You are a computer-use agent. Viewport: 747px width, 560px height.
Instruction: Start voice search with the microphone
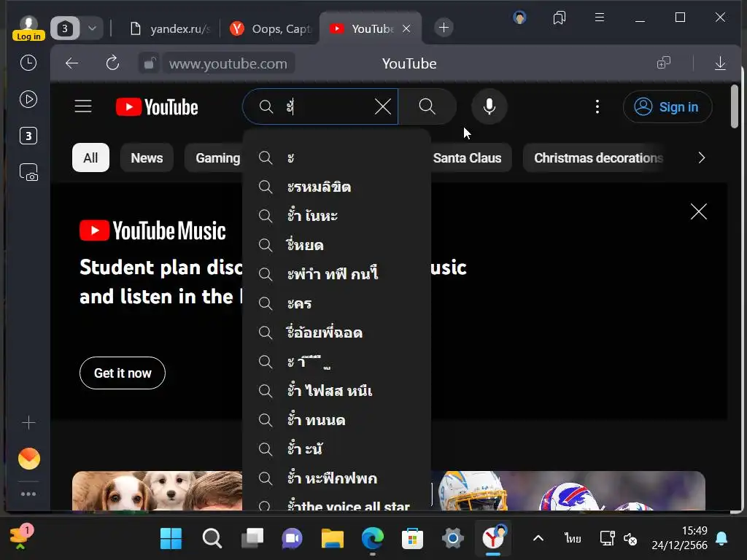[x=489, y=106]
